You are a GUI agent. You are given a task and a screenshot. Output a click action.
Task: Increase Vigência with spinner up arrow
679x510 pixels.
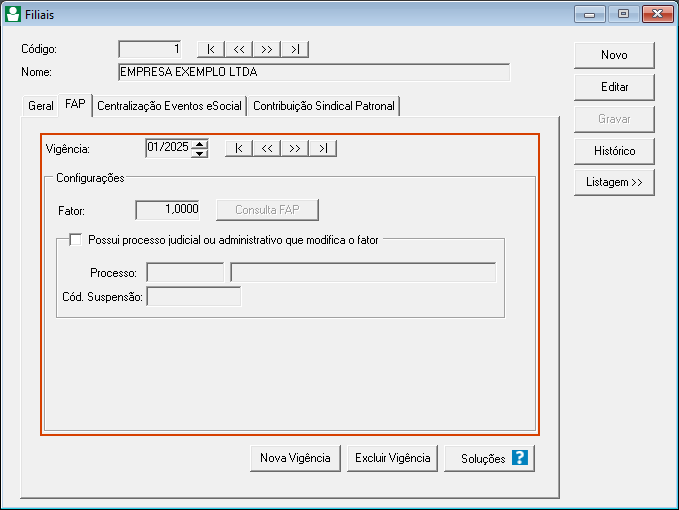coord(200,144)
